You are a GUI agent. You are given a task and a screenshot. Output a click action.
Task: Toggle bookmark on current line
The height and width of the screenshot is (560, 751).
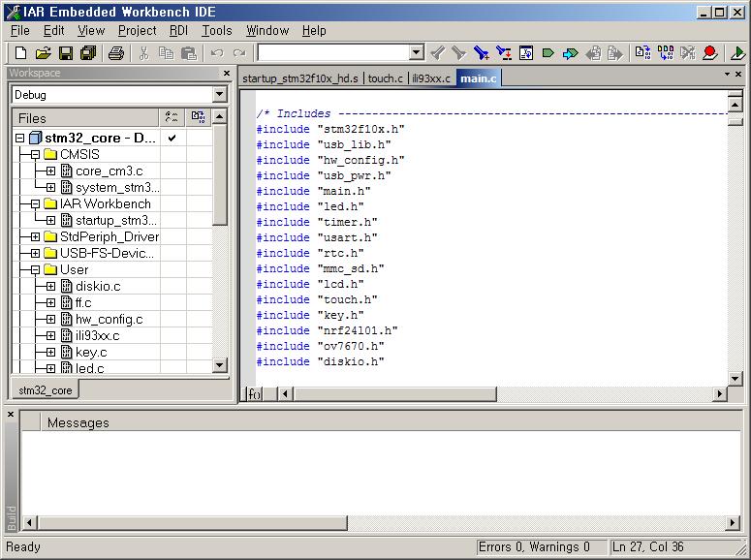[x=481, y=52]
